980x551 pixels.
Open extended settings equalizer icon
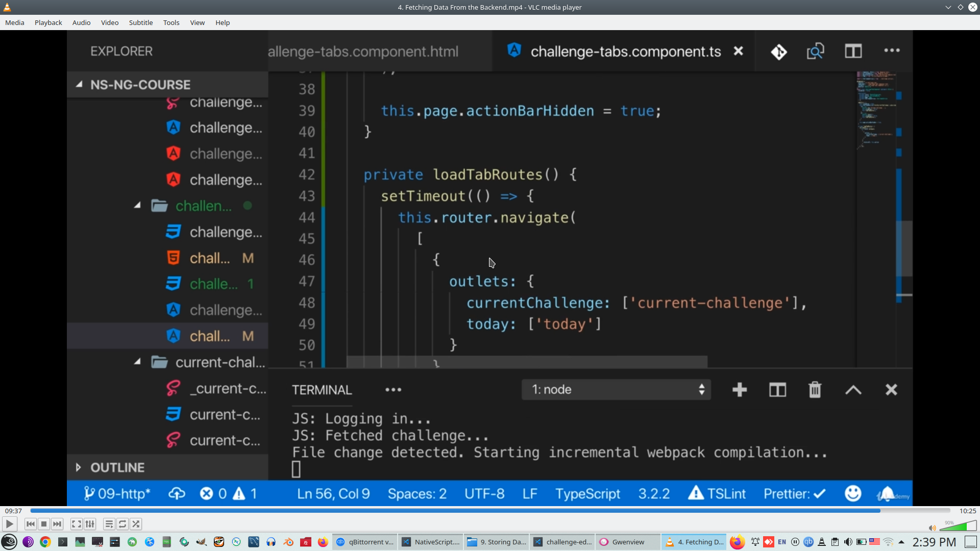90,524
